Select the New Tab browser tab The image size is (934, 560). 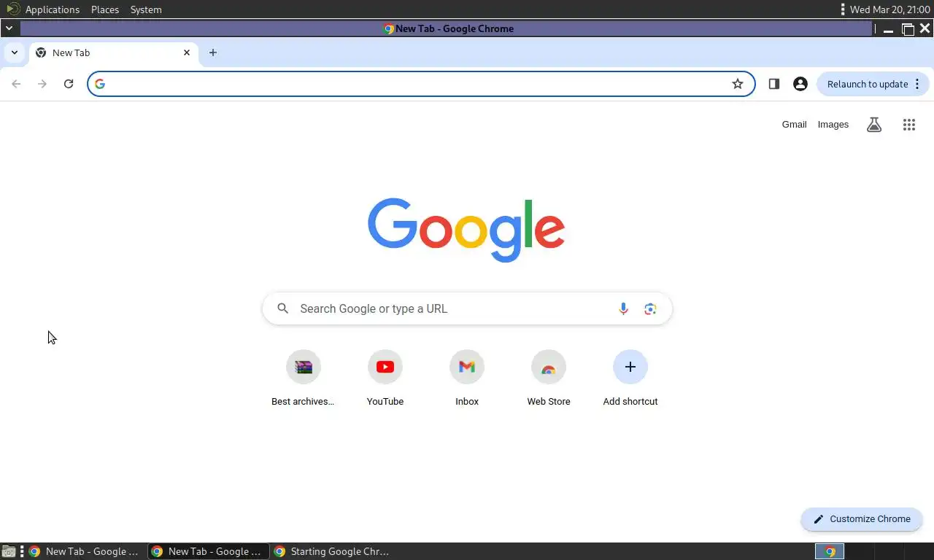point(114,52)
